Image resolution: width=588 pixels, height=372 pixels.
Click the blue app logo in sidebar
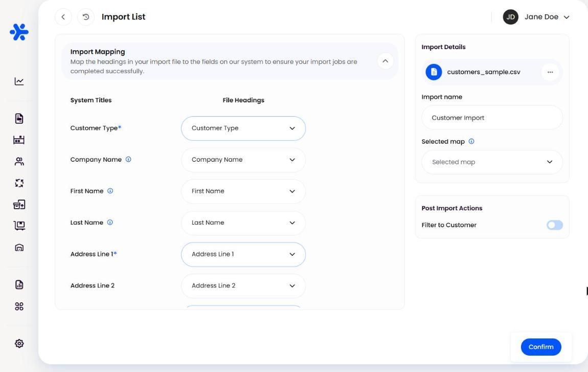click(x=19, y=32)
